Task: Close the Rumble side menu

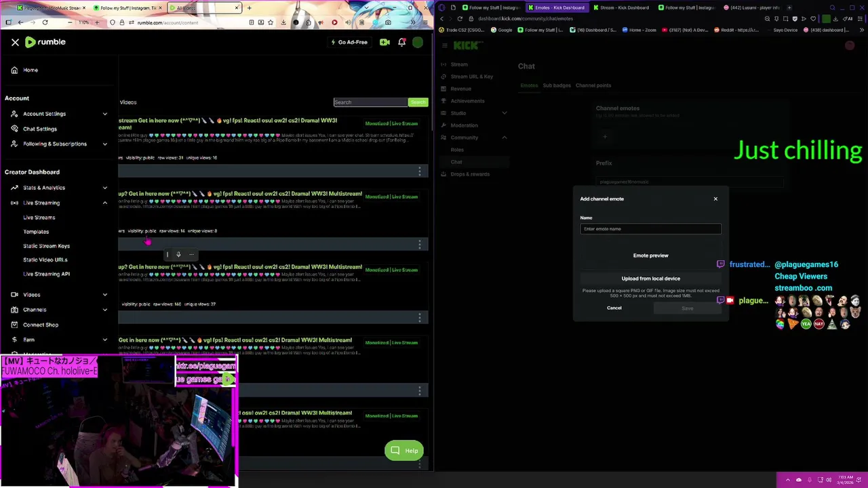Action: (15, 42)
